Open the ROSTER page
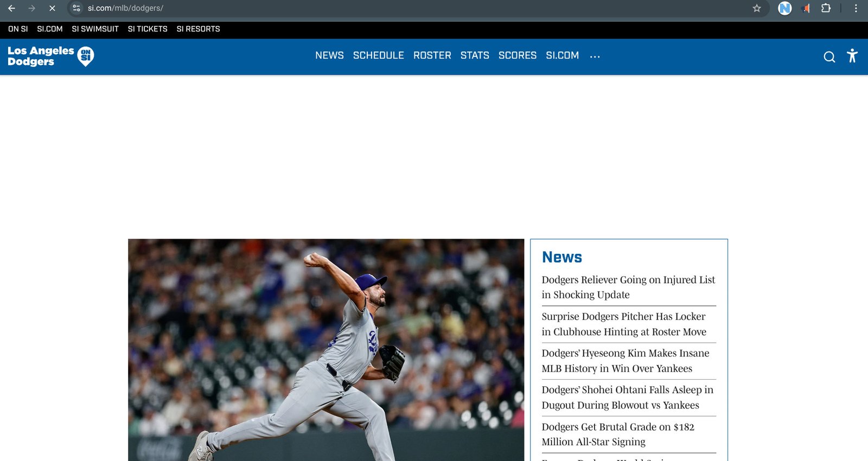Viewport: 868px width, 461px height. [x=432, y=55]
